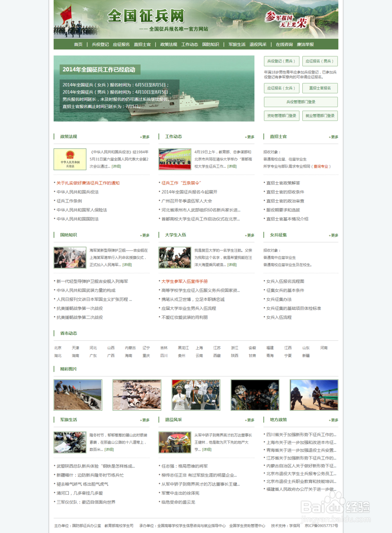Open 女兵征集办法 link
This screenshot has width=392, height=533.
tap(279, 300)
